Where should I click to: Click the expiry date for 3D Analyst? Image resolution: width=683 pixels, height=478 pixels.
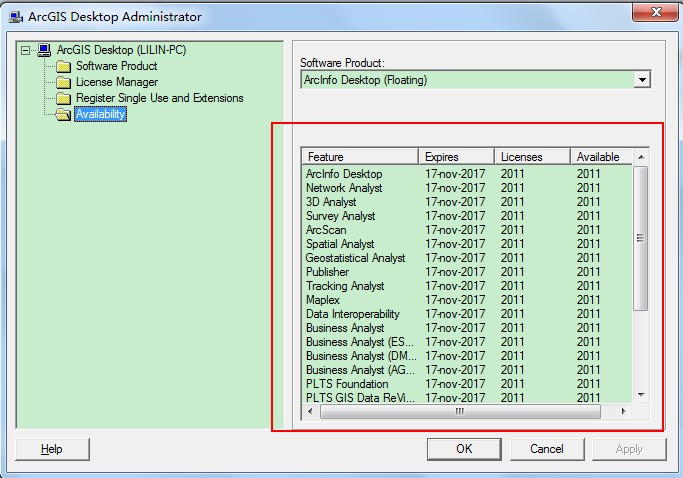[x=455, y=202]
